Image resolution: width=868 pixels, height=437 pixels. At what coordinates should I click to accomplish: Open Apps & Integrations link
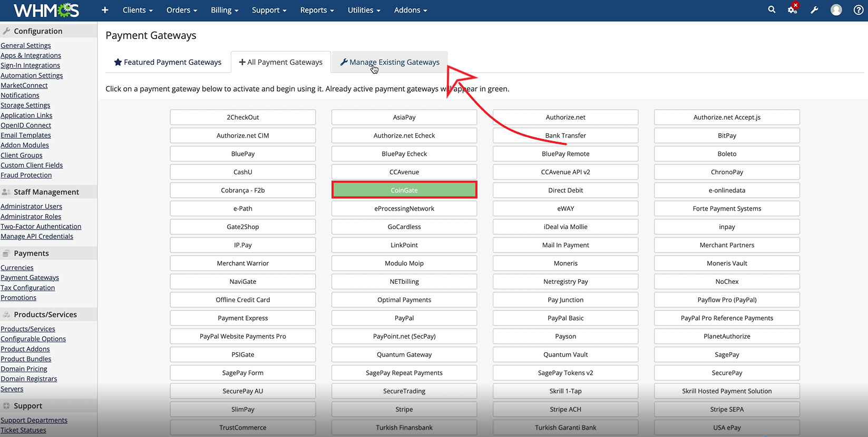click(x=31, y=55)
